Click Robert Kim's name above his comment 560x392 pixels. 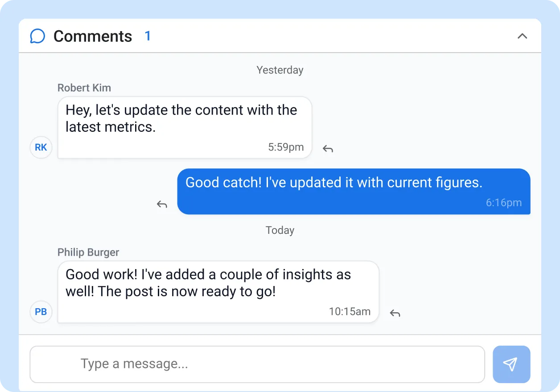coord(84,88)
